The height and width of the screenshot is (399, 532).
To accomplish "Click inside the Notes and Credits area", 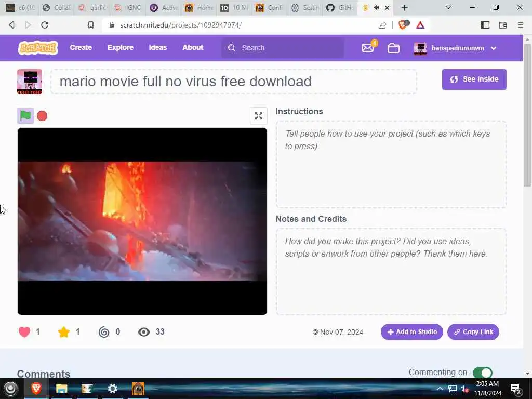I will pos(391,272).
